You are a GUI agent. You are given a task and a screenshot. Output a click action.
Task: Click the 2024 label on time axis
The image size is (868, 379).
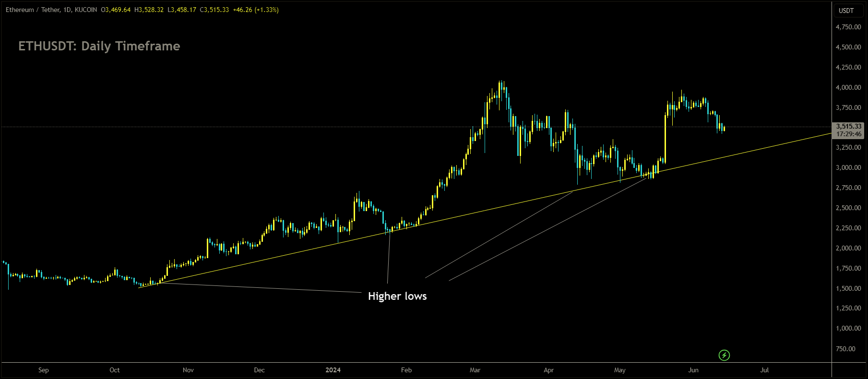(333, 370)
